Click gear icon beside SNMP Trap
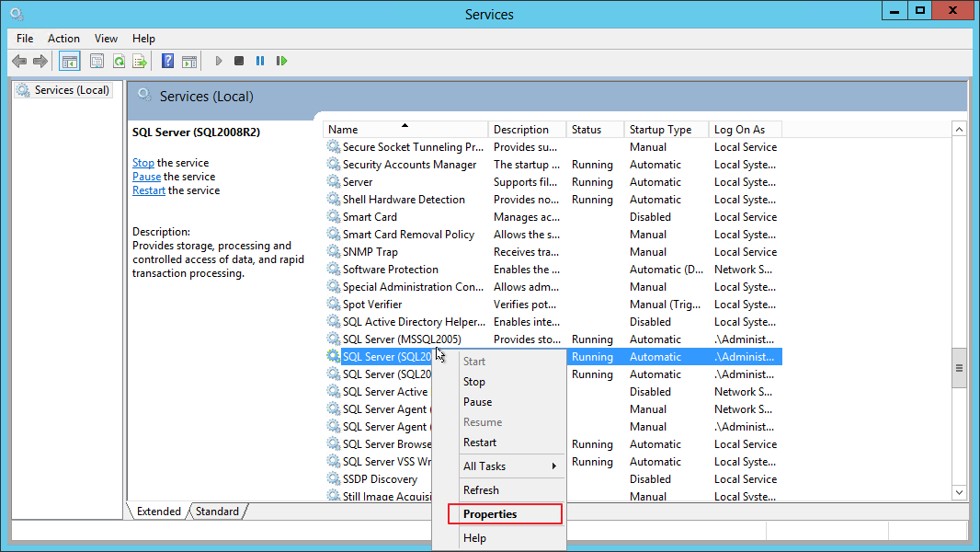Screen dimensions: 980x552 tap(333, 251)
